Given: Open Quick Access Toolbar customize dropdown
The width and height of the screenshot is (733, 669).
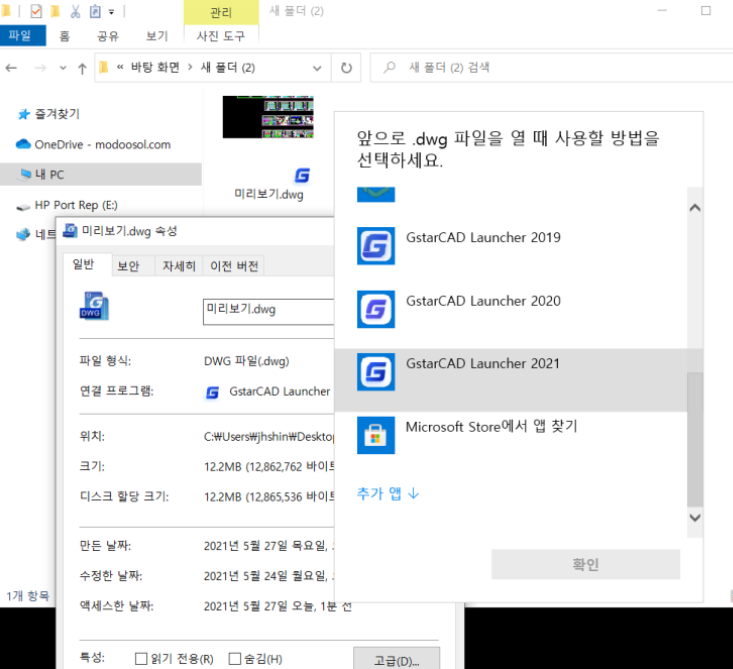Looking at the screenshot, I should 112,12.
